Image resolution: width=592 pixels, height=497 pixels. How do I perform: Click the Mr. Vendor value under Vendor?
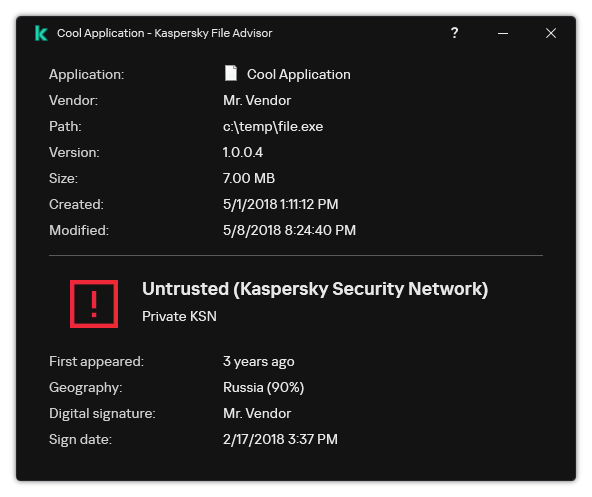(x=257, y=100)
